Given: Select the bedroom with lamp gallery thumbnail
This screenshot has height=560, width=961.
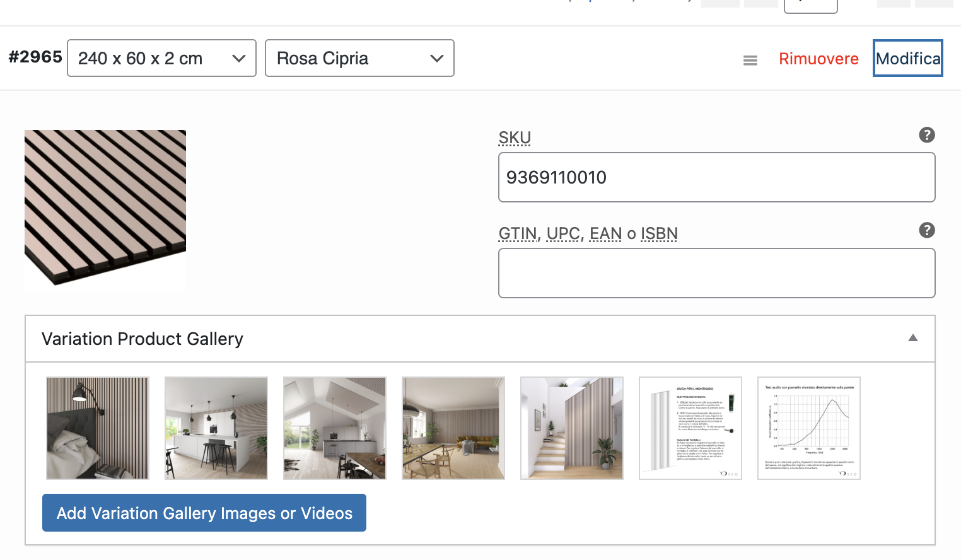Looking at the screenshot, I should pos(98,428).
